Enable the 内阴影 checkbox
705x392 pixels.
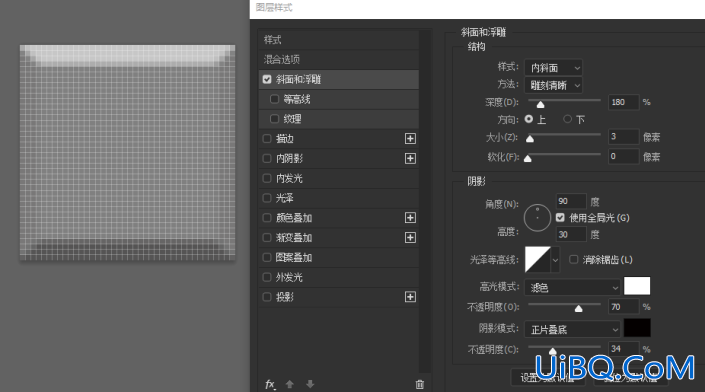267,159
